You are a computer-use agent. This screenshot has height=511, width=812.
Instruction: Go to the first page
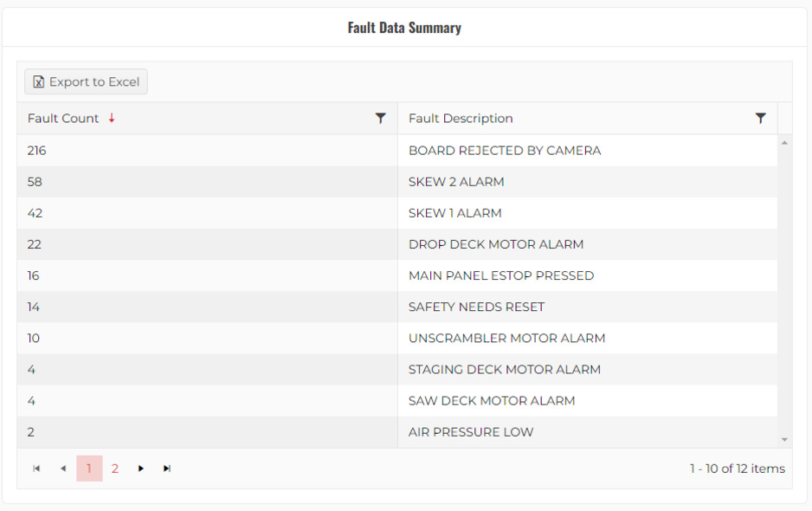tap(36, 469)
